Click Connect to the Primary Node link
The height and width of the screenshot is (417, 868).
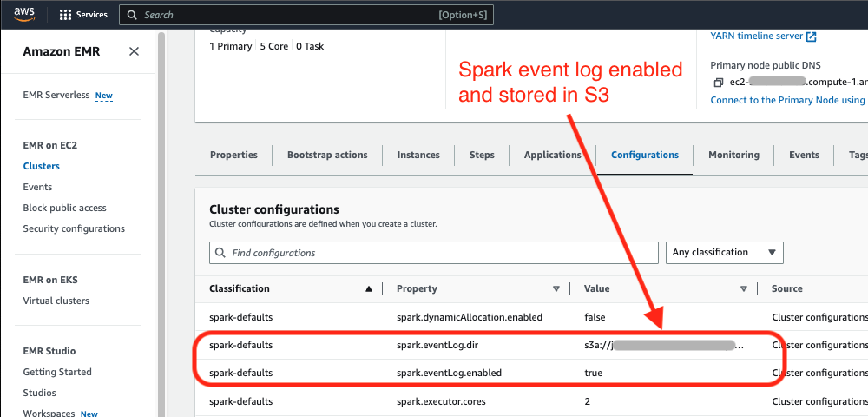click(789, 100)
